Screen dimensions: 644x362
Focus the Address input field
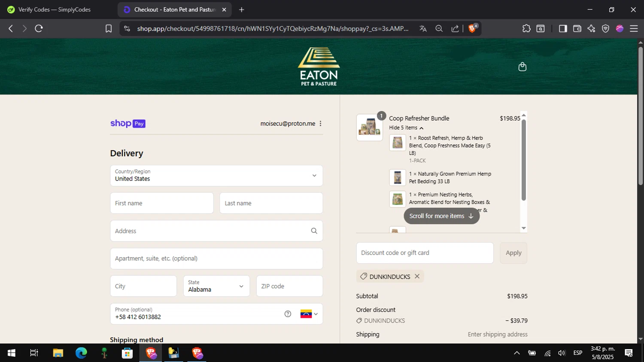[x=216, y=231]
